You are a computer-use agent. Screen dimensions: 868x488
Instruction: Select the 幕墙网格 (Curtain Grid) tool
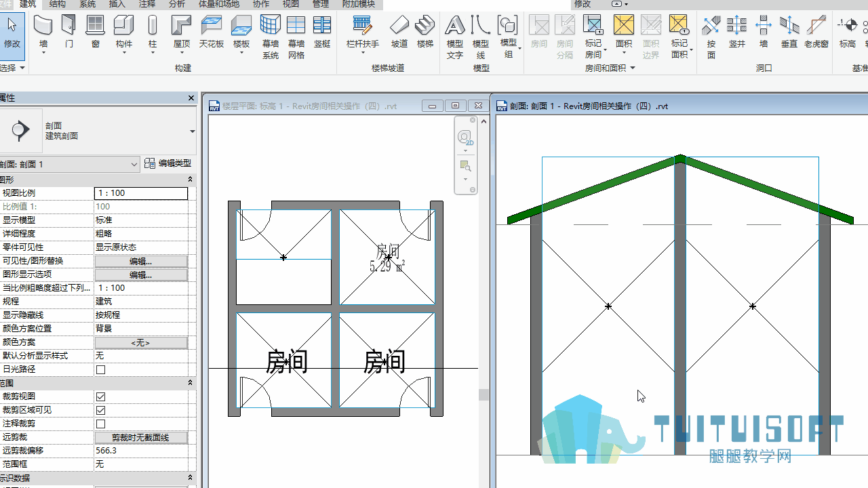[296, 26]
